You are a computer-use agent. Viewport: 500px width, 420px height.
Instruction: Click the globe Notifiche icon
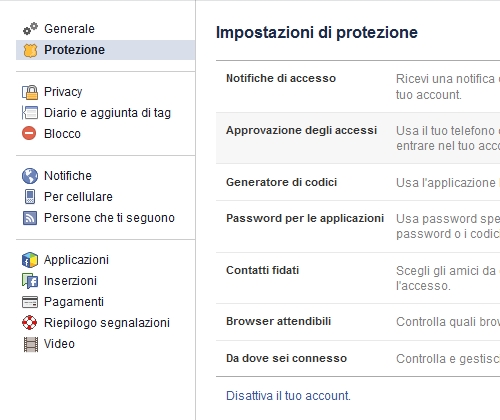point(30,176)
